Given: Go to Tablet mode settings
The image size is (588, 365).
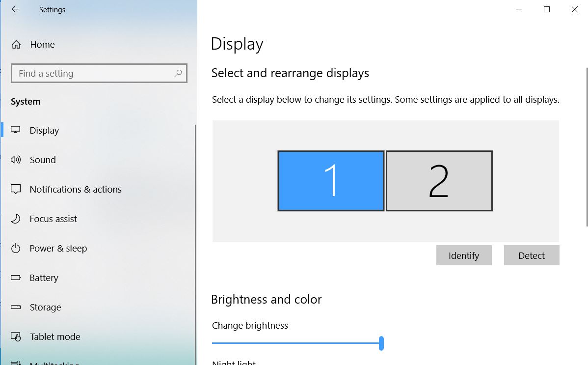Looking at the screenshot, I should pos(55,337).
